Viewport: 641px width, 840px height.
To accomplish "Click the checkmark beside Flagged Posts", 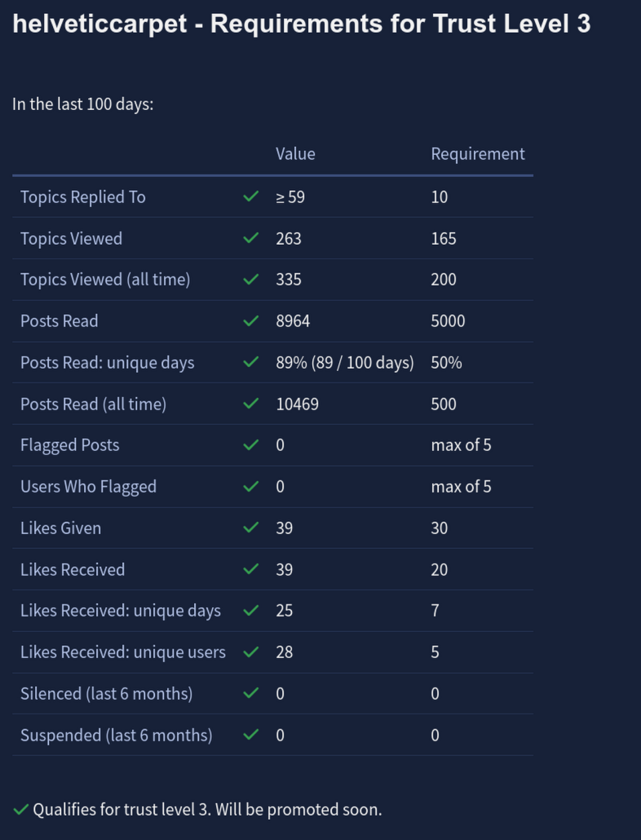I will (x=250, y=444).
